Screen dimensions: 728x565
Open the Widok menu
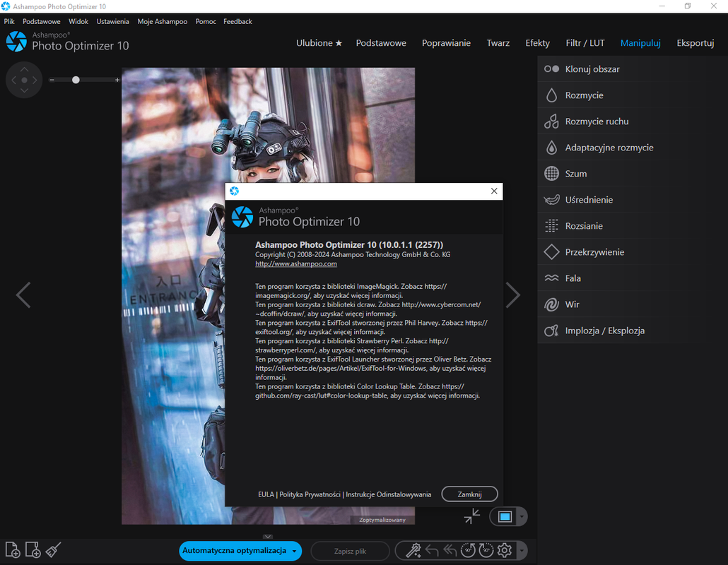(x=78, y=21)
